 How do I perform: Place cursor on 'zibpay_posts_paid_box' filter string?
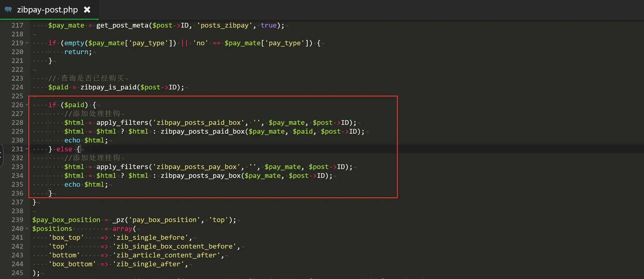tap(198, 122)
